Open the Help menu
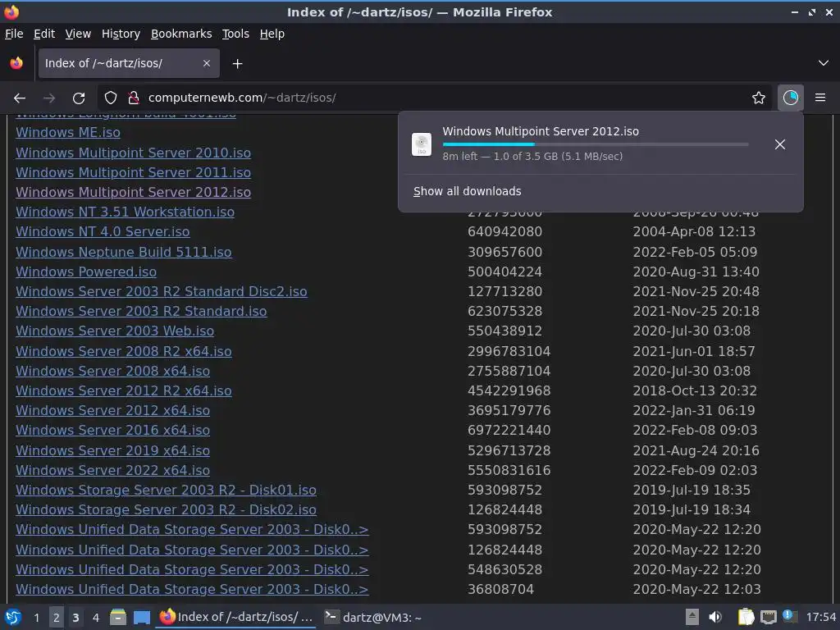The image size is (840, 630). coord(272,34)
